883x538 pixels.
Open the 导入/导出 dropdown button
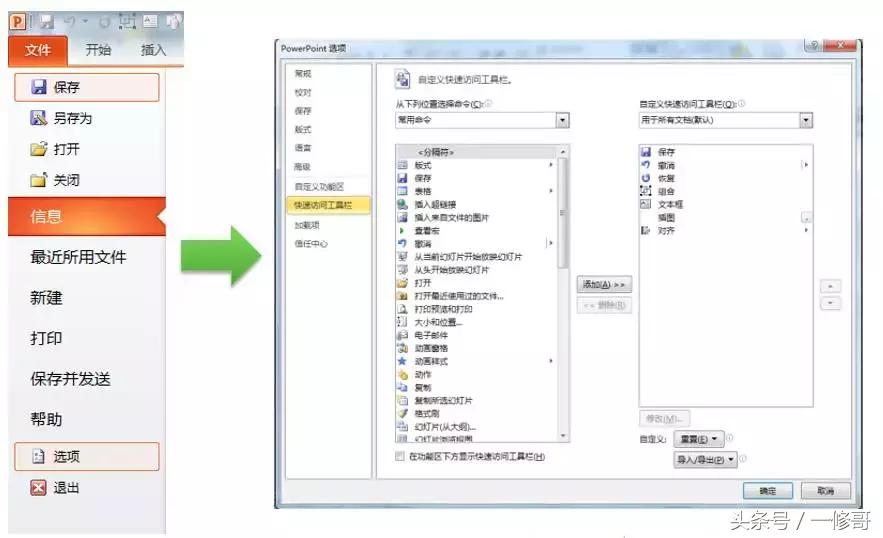tap(706, 460)
